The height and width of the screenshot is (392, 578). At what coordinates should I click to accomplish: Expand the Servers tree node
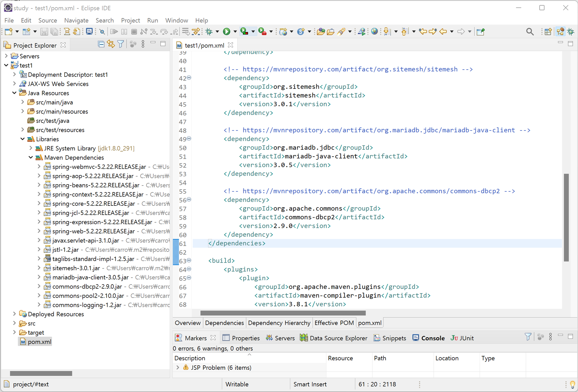tap(6, 56)
